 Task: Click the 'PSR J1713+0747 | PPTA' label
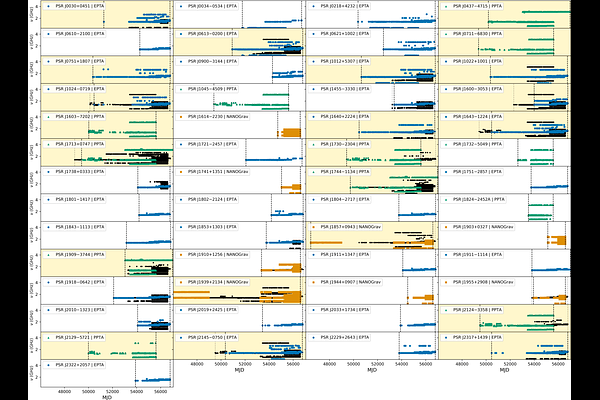click(x=80, y=144)
